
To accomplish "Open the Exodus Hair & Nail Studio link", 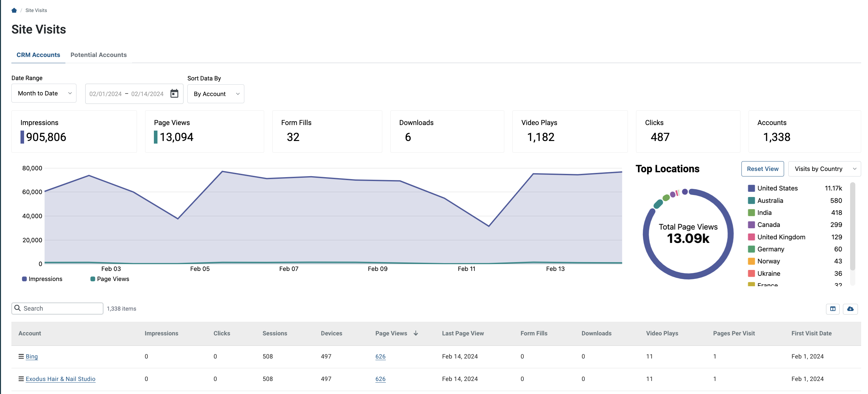I will pos(61,379).
